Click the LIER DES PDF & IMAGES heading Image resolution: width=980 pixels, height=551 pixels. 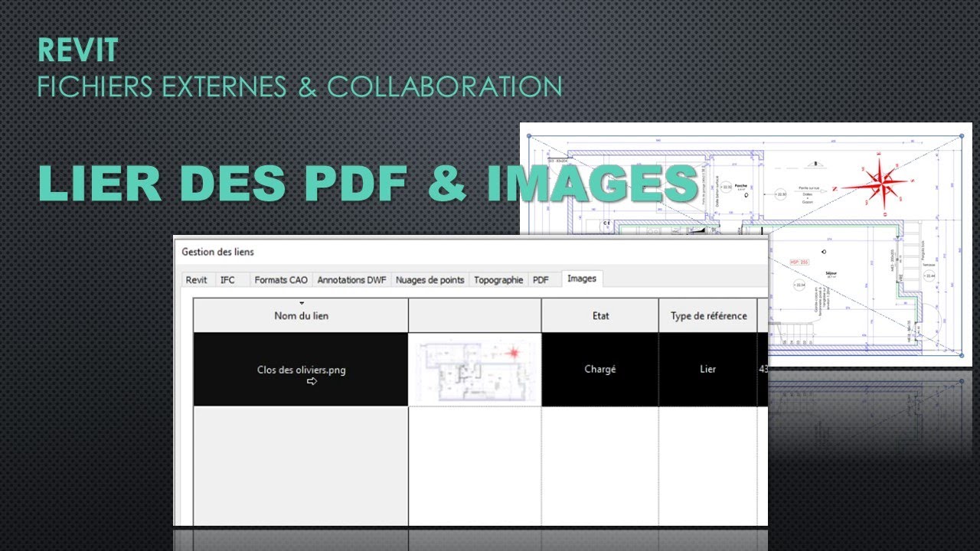pos(367,183)
